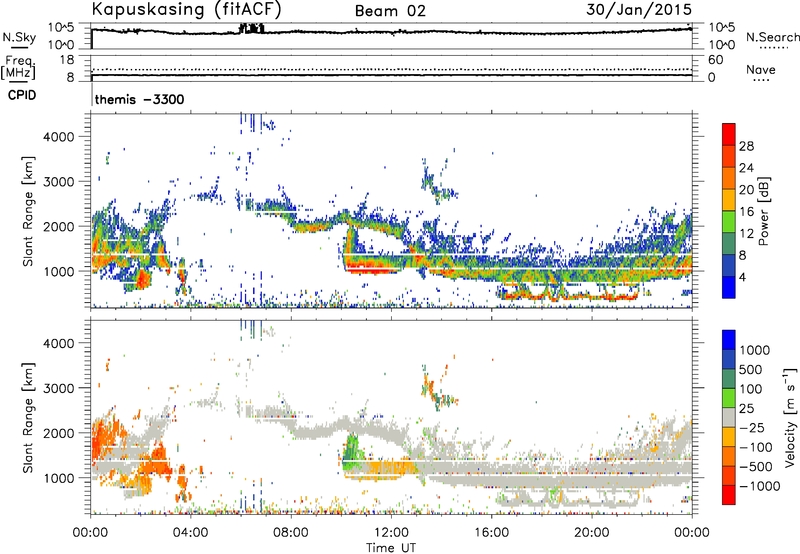800x554 pixels.
Task: Click the Power [dB] colorbar label
Action: coord(763,211)
